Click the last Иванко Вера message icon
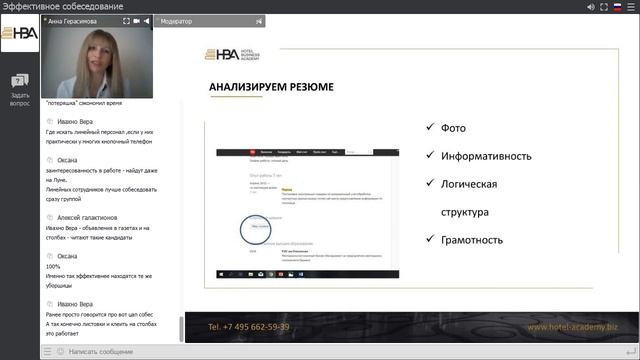Image resolution: width=640 pixels, height=360 pixels. click(50, 304)
